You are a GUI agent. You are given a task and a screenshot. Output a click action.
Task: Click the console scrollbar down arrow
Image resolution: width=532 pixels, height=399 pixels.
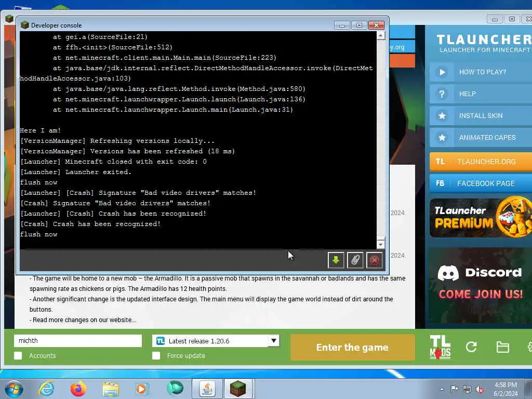pos(381,244)
